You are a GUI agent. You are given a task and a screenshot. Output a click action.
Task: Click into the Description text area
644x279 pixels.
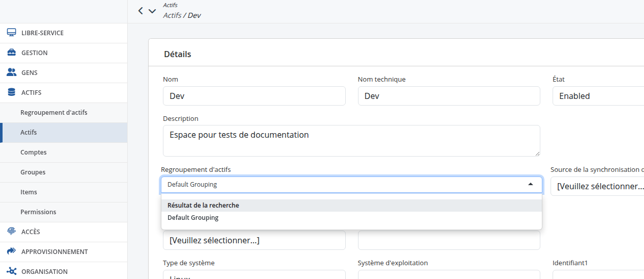(x=351, y=141)
